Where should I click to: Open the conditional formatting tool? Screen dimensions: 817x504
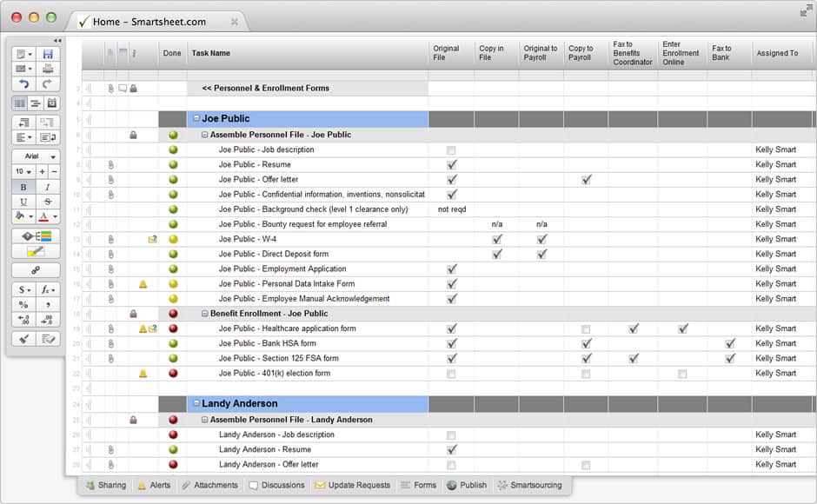[36, 236]
